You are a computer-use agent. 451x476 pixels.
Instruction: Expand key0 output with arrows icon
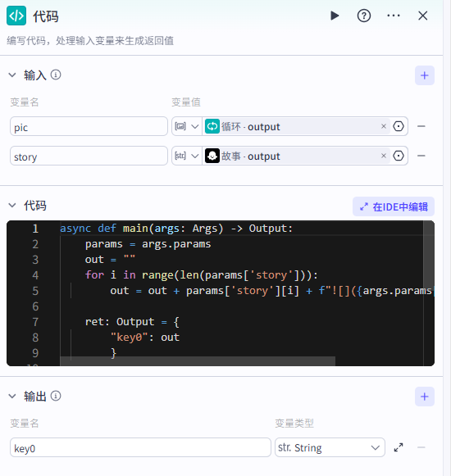(399, 447)
